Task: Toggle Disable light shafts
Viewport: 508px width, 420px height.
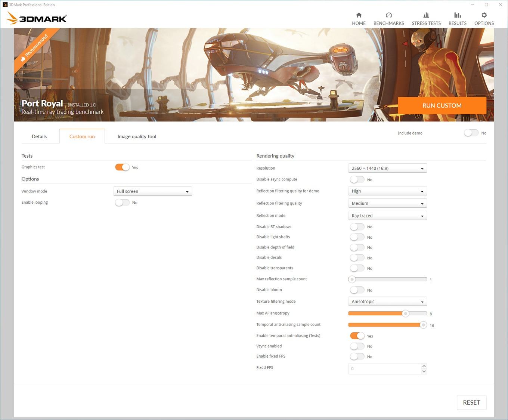Action: pos(357,237)
